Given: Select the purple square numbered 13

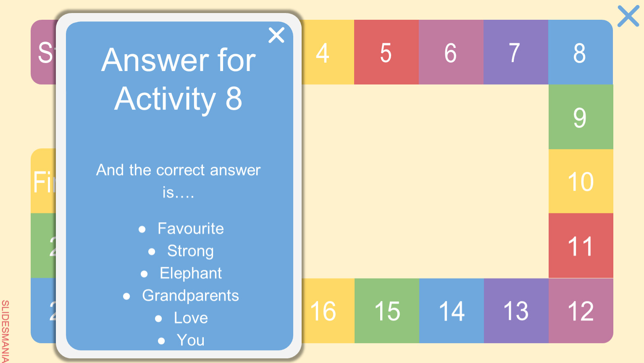Looking at the screenshot, I should 516,311.
